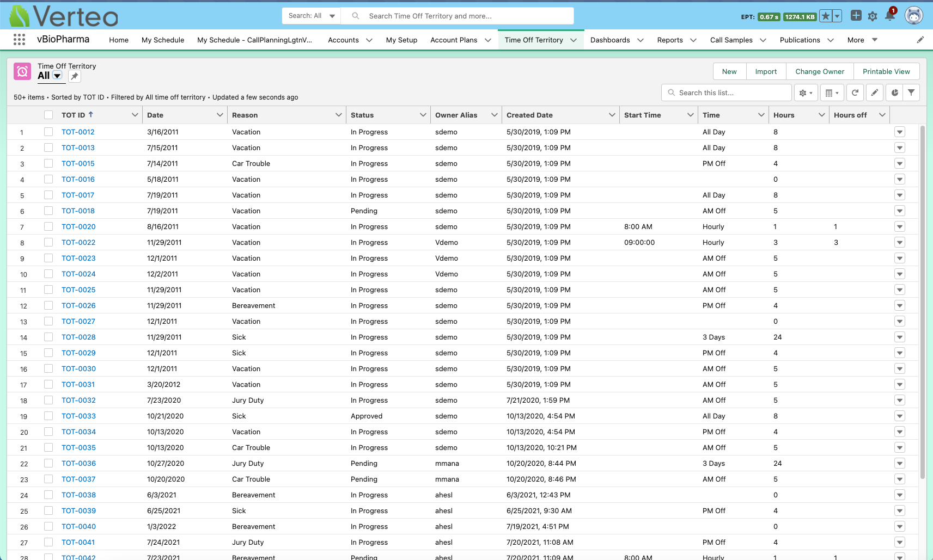Toggle the select-all checkbox in header

tap(48, 115)
